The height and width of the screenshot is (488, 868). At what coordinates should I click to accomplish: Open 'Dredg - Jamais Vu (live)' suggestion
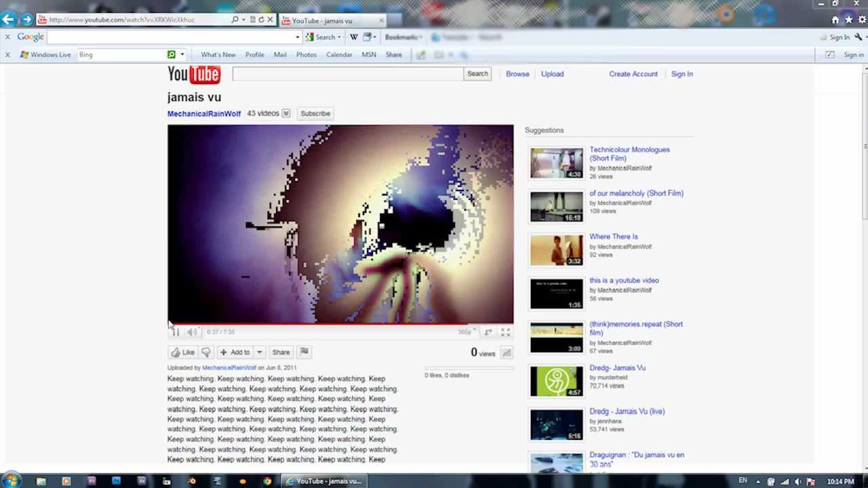(627, 411)
